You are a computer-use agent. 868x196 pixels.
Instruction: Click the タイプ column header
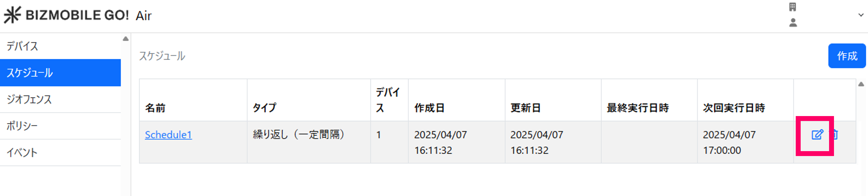265,108
